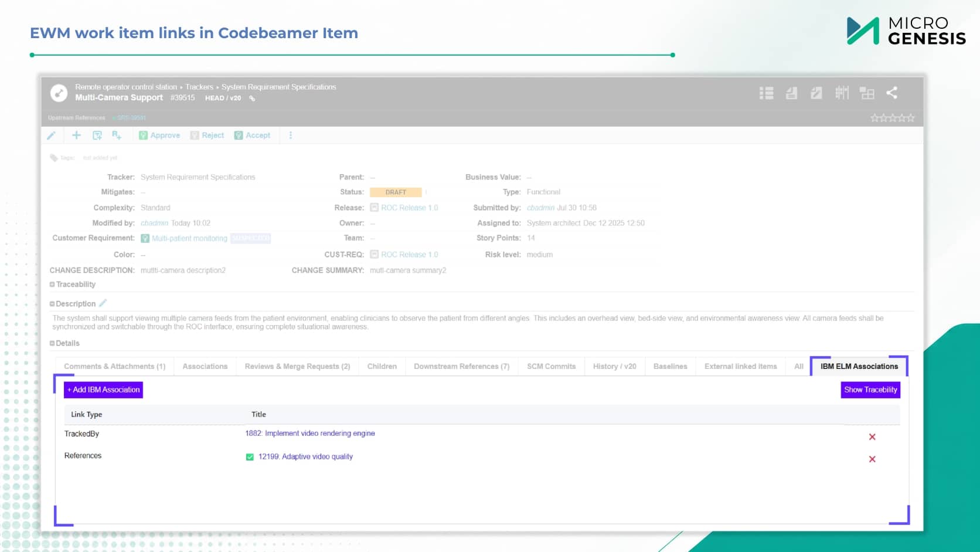Click the tags icon
This screenshot has width=980, height=552.
[x=54, y=158]
